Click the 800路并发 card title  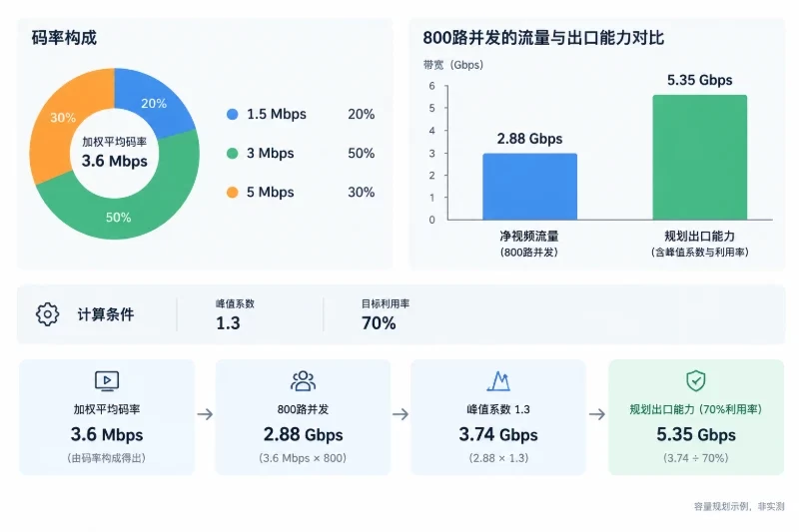pos(304,409)
